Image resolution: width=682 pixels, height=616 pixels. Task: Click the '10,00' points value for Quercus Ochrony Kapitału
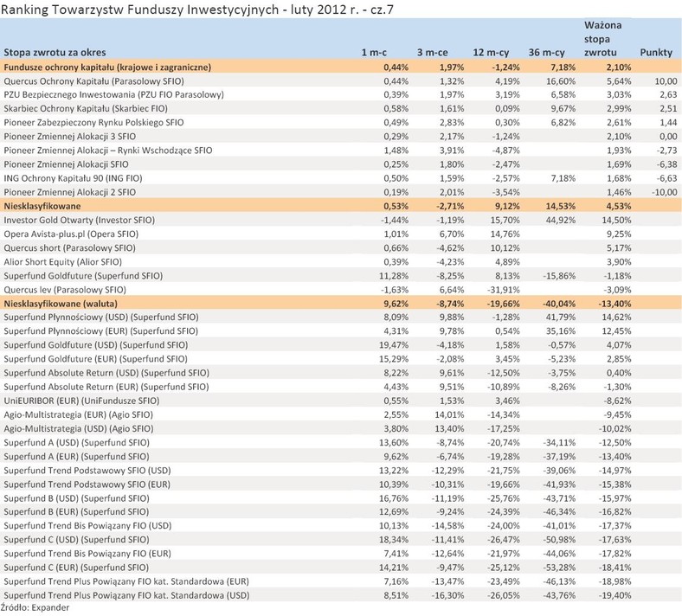(x=666, y=81)
